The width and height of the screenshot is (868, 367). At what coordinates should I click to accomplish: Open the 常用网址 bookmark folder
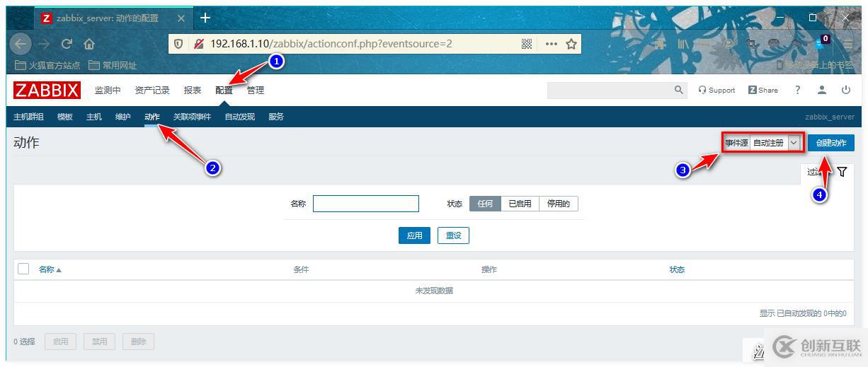point(113,65)
